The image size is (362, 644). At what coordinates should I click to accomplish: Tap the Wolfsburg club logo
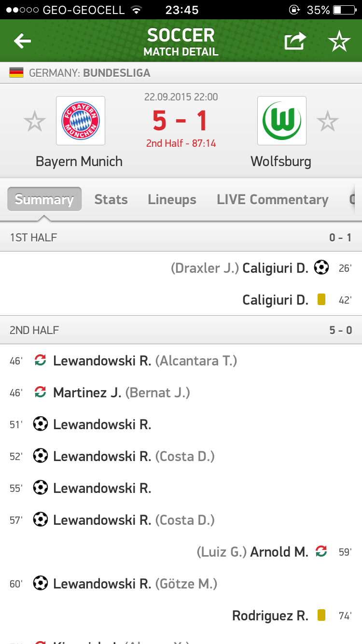tap(282, 121)
